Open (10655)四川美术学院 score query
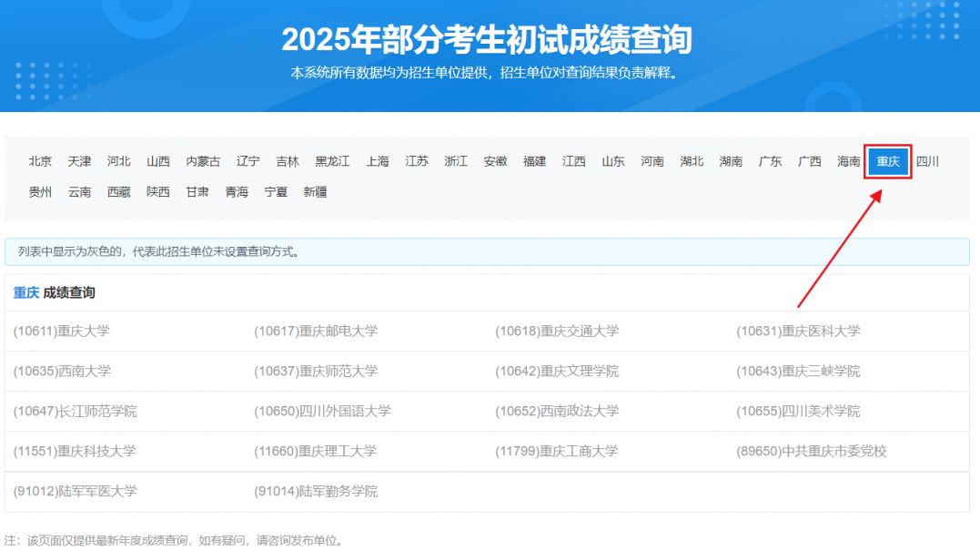980x551 pixels. 798,411
